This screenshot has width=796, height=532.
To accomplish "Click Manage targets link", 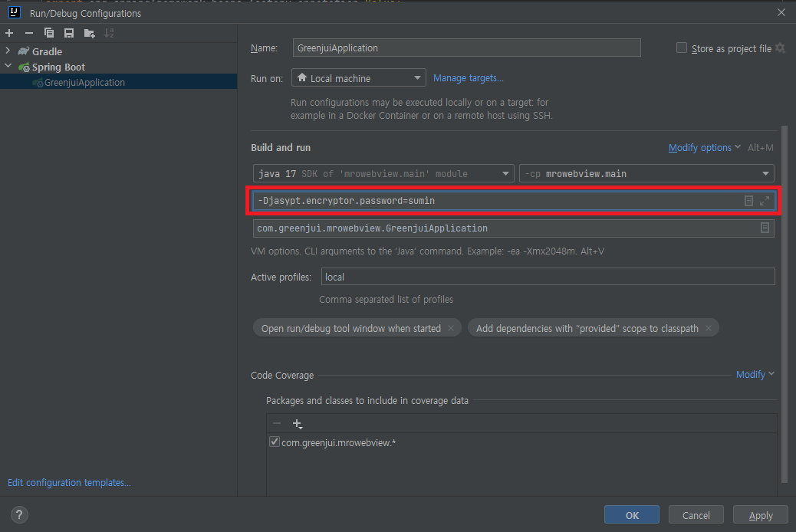I will [468, 77].
